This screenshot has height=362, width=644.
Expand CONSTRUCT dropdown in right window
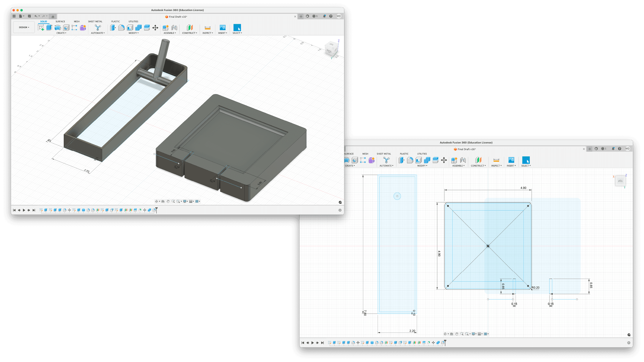tap(478, 166)
